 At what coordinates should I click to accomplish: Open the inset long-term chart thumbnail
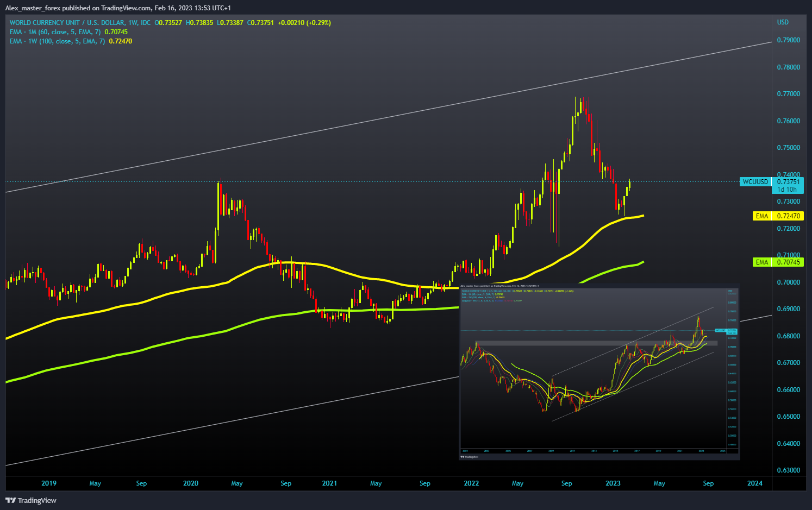click(x=599, y=372)
